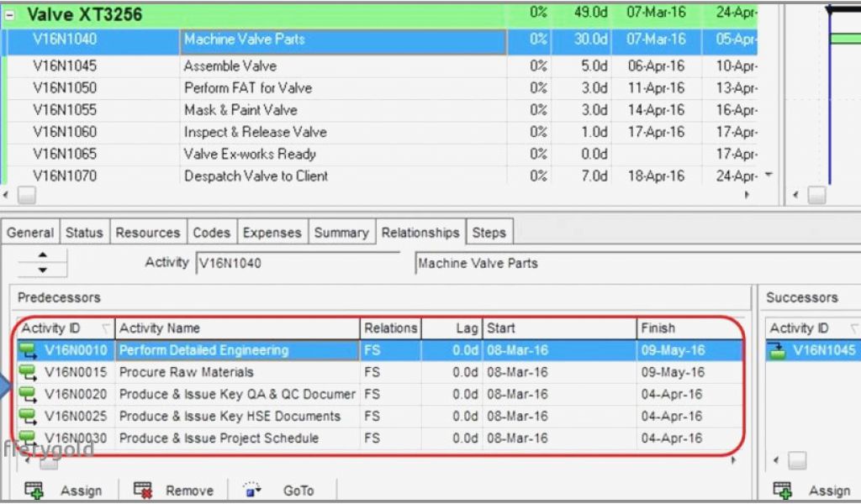Click relationship icon beside V16N0015
This screenshot has width=861, height=504.
(x=28, y=372)
